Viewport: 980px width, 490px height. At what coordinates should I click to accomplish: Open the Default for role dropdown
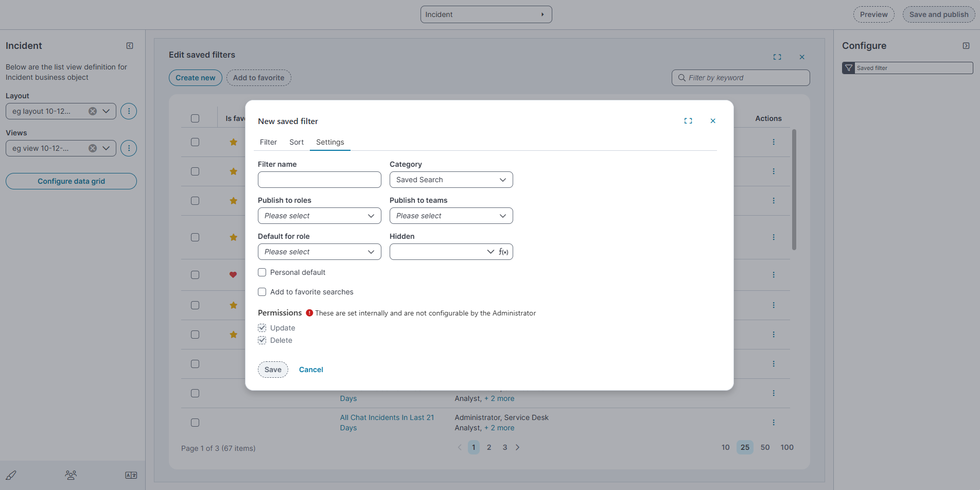(319, 252)
